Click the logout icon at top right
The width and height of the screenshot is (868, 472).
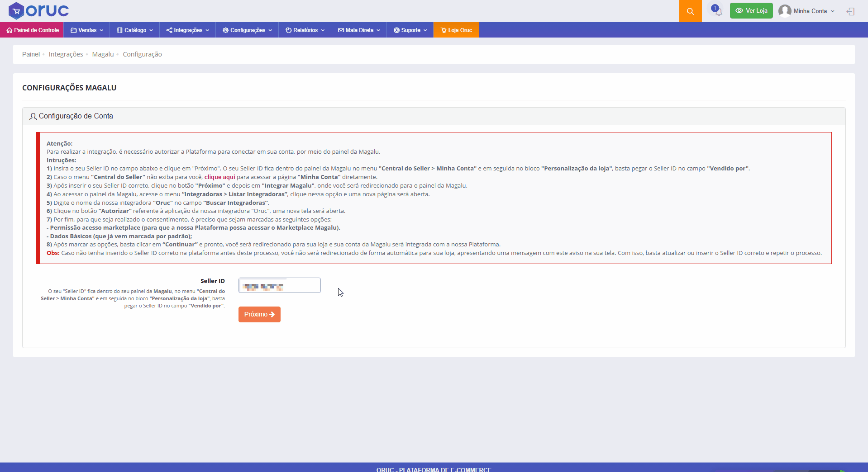850,11
